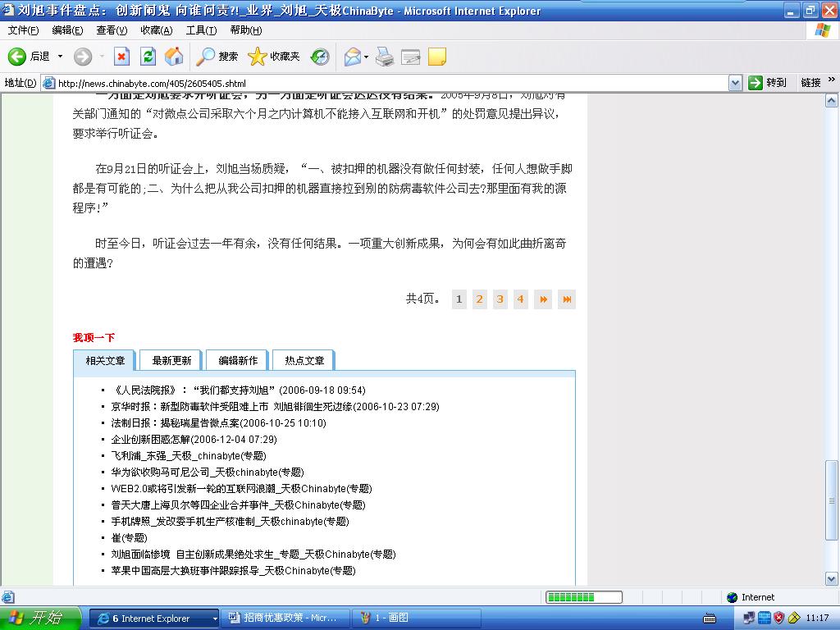Open article link 法制日报：揭秘瑞星告微点案
The width and height of the screenshot is (840, 630).
click(x=218, y=423)
